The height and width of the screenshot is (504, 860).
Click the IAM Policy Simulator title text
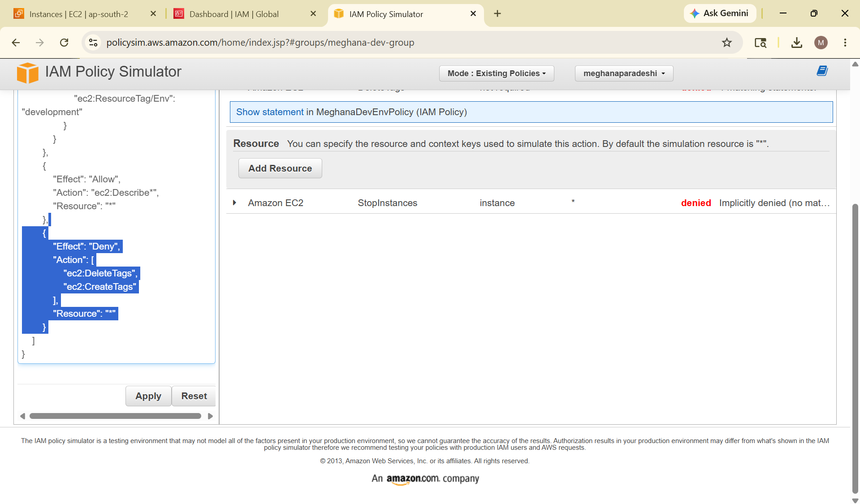113,72
